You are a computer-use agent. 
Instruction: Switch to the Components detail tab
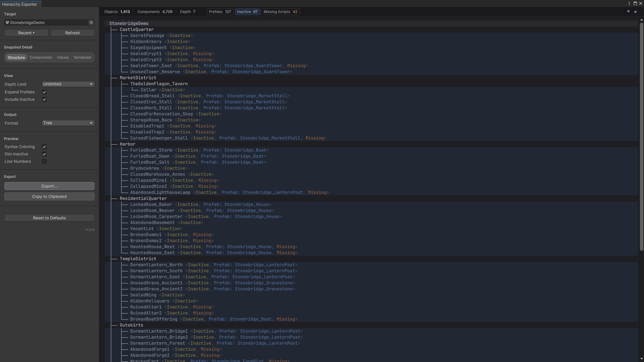tap(41, 57)
